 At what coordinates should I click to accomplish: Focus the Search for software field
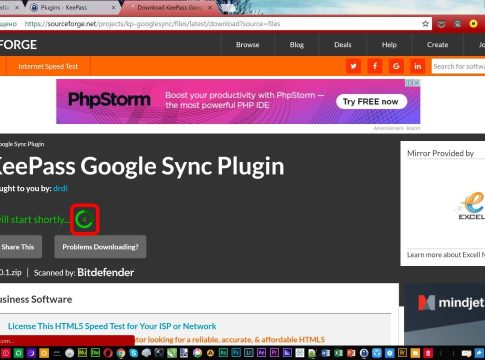click(458, 66)
